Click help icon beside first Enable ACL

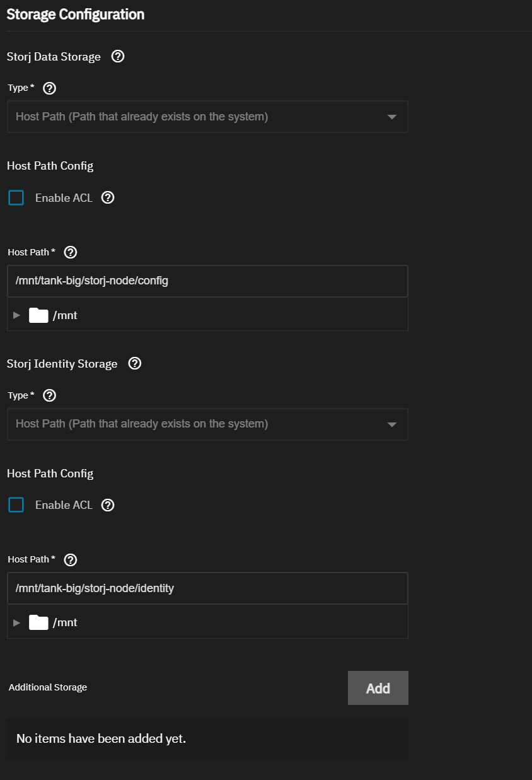click(x=108, y=198)
